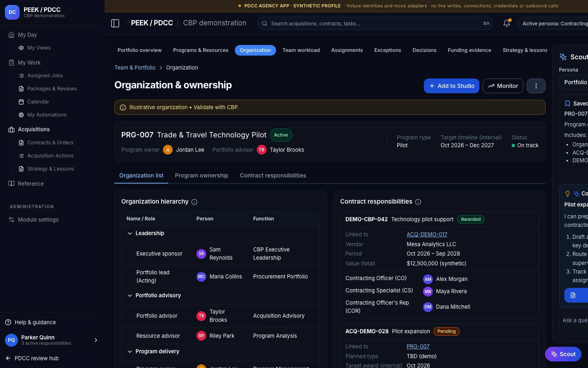Collapse the Leadership group
The image size is (588, 368).
pyautogui.click(x=130, y=233)
